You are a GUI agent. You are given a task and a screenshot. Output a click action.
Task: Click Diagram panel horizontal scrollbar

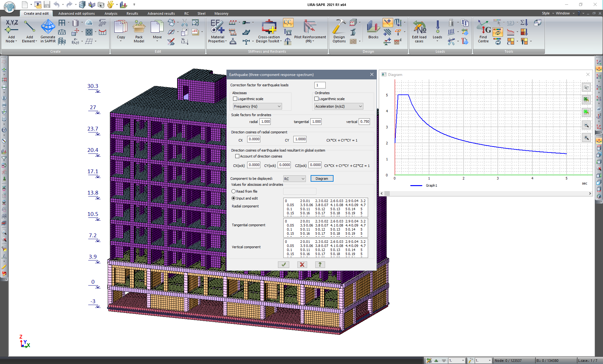[485, 194]
